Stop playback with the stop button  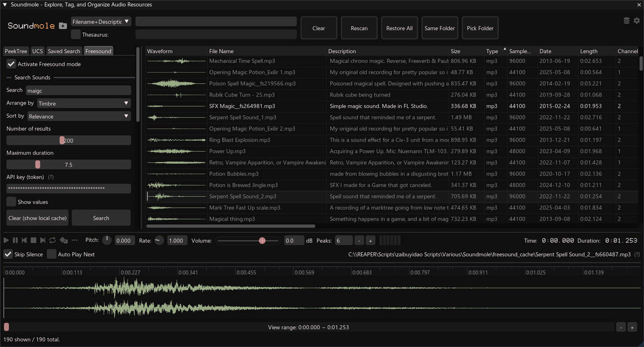(33, 240)
